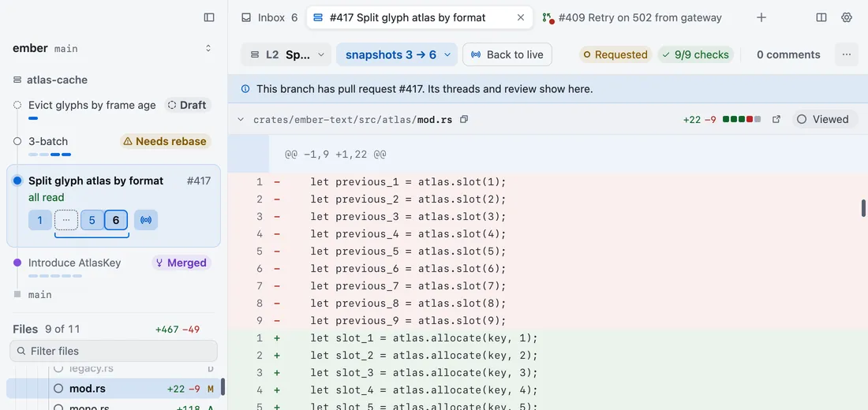Select mod.rs file row
This screenshot has height=410, width=868.
click(113, 389)
